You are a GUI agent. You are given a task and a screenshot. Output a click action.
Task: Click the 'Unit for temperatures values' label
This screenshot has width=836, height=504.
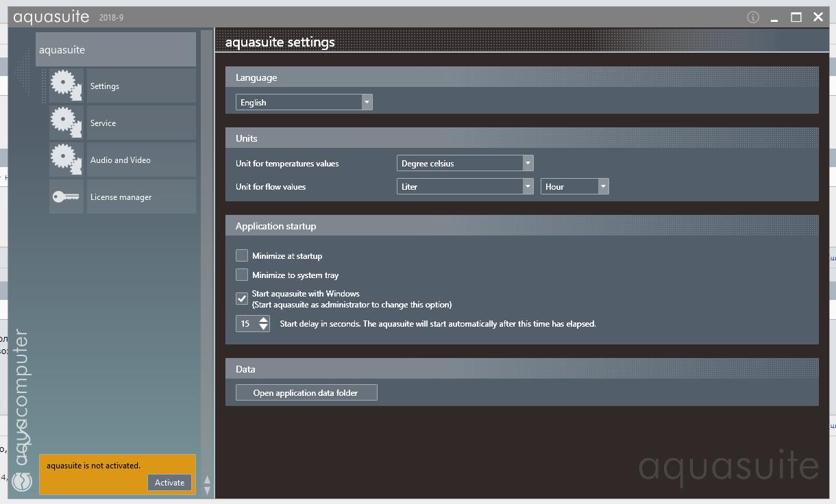pos(287,164)
